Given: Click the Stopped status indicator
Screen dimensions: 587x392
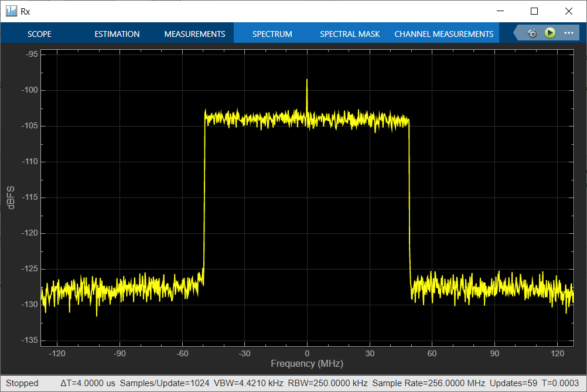Looking at the screenshot, I should coord(22,383).
